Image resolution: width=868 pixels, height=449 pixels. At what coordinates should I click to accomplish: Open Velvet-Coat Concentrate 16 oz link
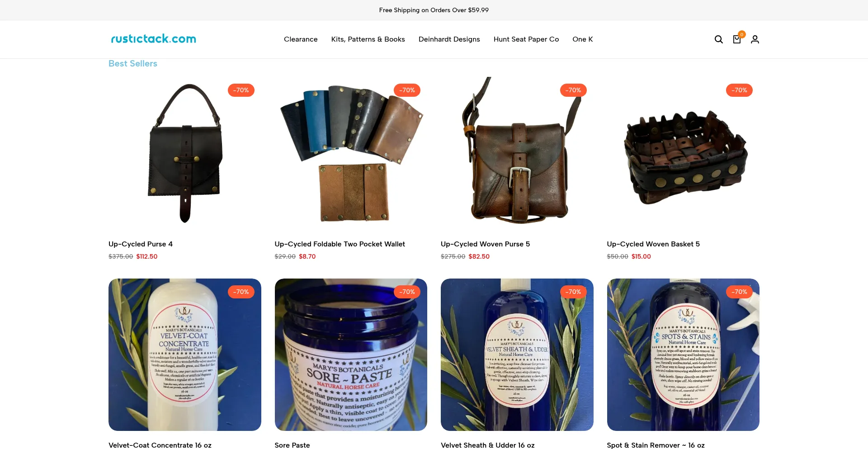pos(160,445)
